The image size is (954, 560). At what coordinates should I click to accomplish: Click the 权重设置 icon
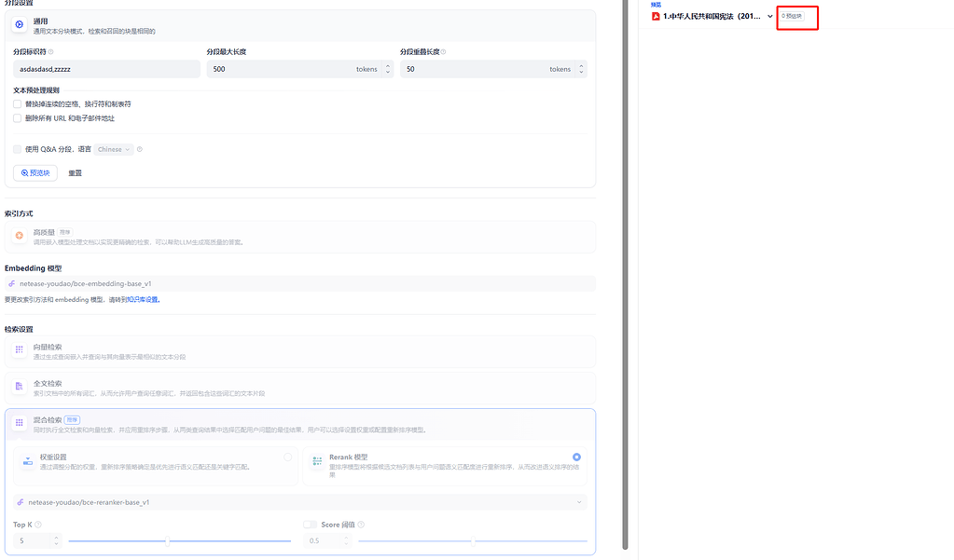coord(28,461)
